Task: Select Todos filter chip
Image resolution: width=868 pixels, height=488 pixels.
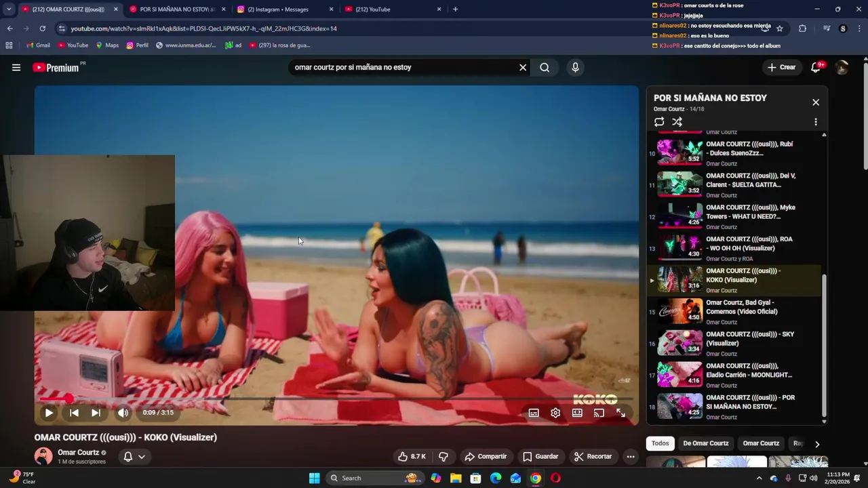Action: 660,443
